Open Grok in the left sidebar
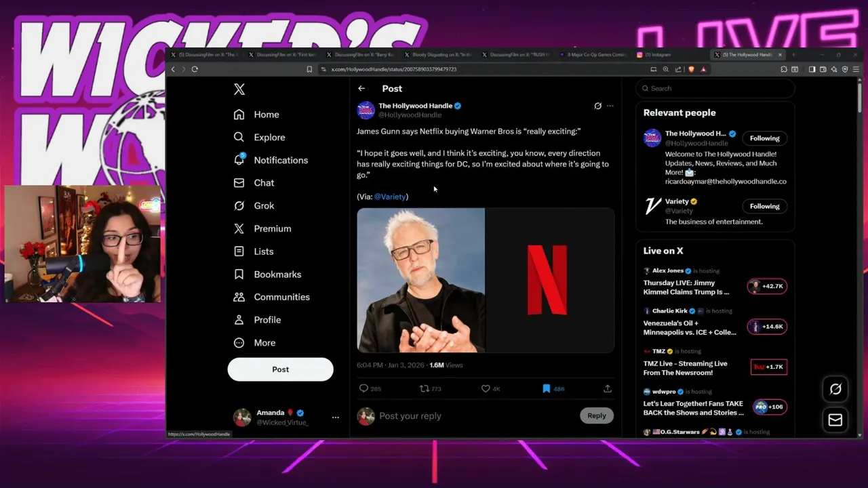 [x=254, y=205]
